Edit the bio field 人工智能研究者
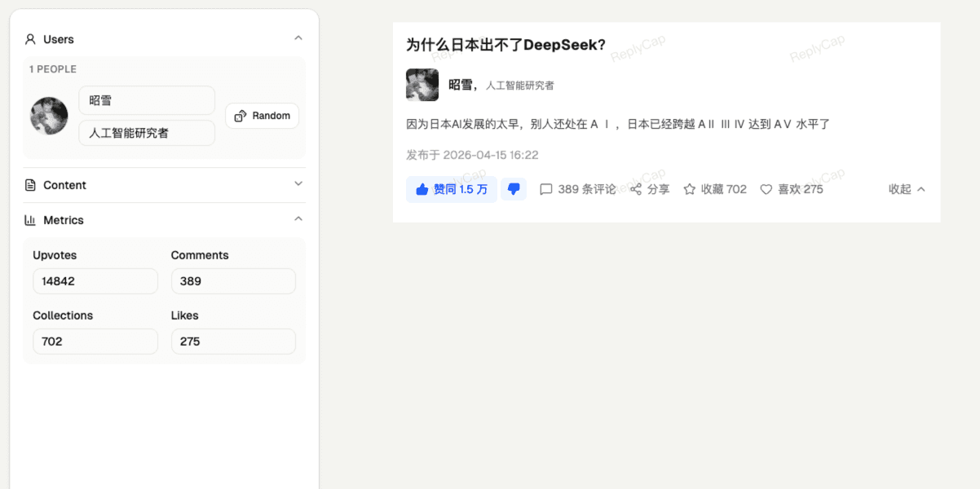This screenshot has width=980, height=489. pos(147,133)
